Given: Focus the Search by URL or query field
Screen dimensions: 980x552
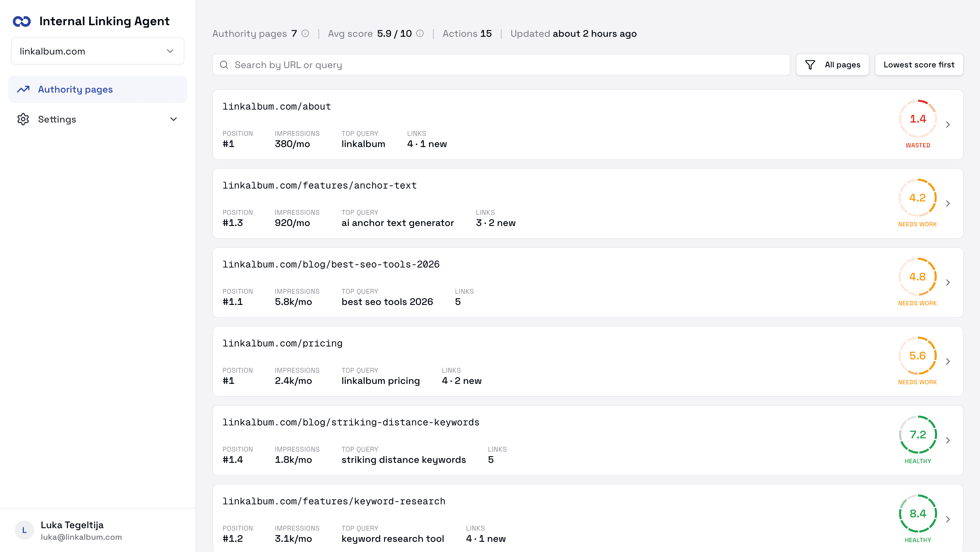Looking at the screenshot, I should [x=501, y=65].
